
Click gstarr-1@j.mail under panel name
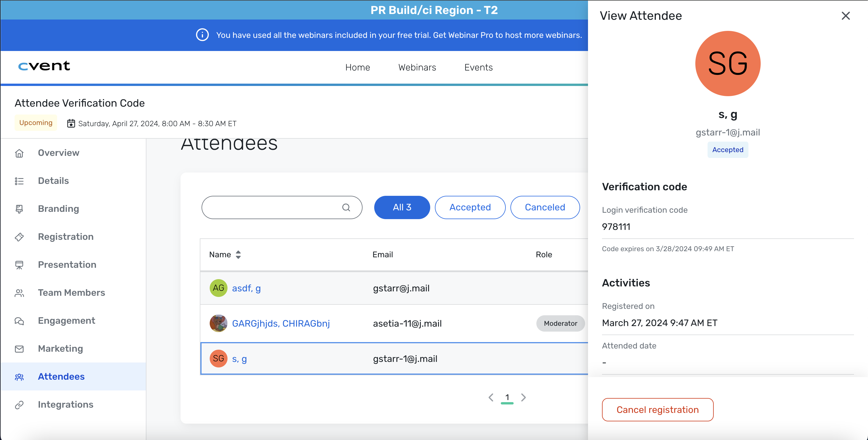[728, 132]
